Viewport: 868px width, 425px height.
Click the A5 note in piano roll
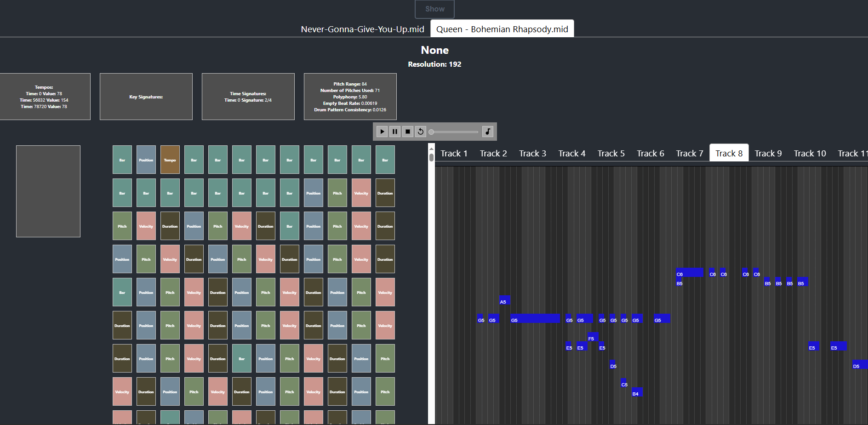pos(504,300)
